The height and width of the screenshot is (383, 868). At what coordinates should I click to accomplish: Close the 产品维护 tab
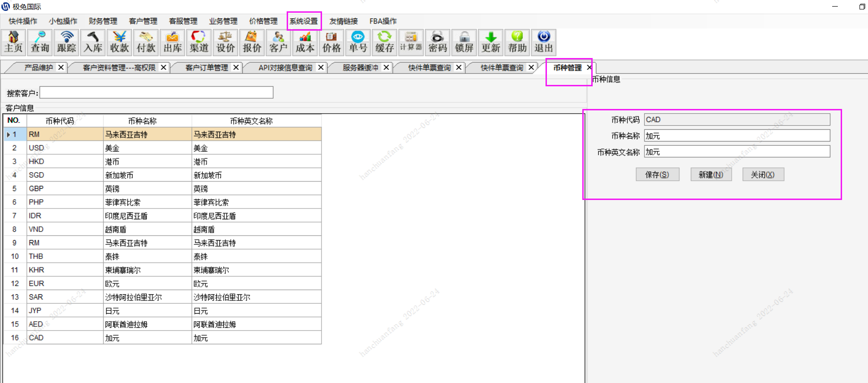click(61, 67)
